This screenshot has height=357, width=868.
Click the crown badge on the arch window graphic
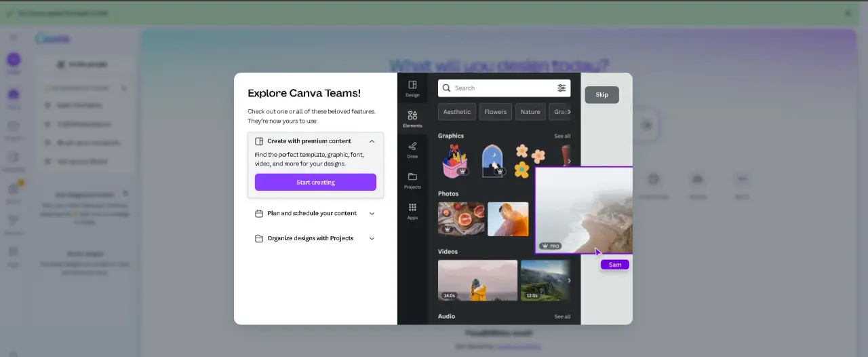pos(499,172)
